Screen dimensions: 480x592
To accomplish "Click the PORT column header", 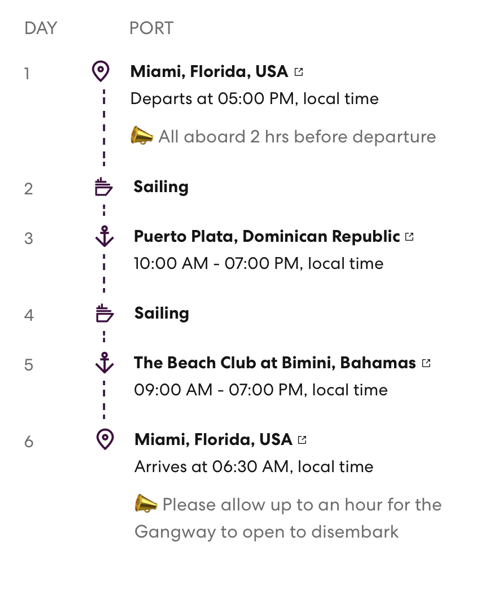I will click(151, 28).
